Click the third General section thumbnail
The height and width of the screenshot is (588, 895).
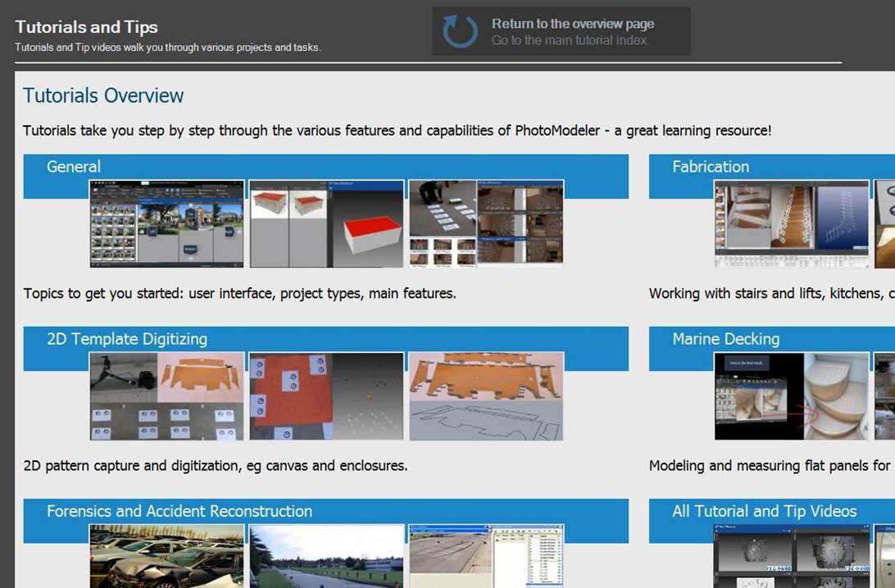point(486,224)
